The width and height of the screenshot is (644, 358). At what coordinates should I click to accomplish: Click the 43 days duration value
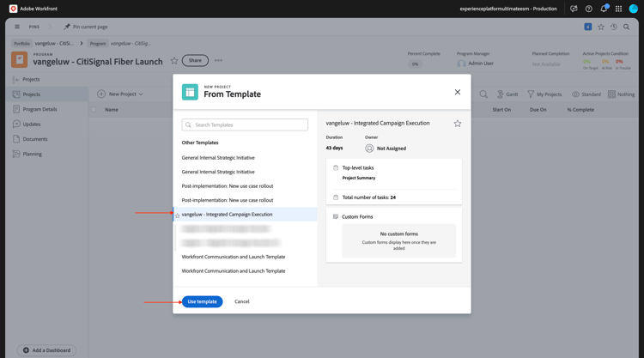[x=334, y=148]
